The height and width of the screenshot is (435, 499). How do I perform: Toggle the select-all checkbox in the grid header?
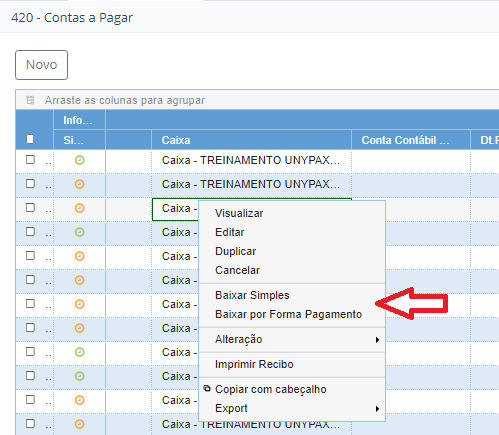click(x=30, y=139)
